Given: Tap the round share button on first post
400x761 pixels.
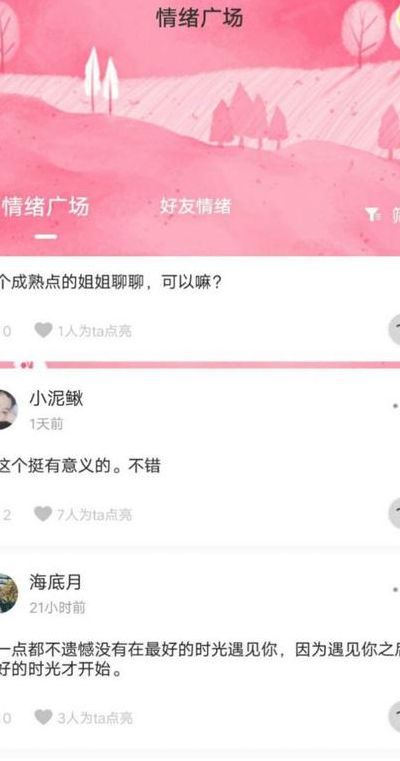Looking at the screenshot, I should pyautogui.click(x=395, y=329).
